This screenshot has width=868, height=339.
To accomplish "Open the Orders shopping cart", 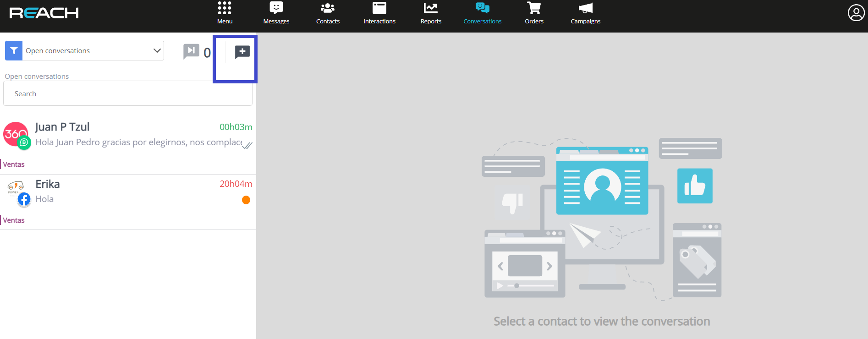I will tap(534, 13).
